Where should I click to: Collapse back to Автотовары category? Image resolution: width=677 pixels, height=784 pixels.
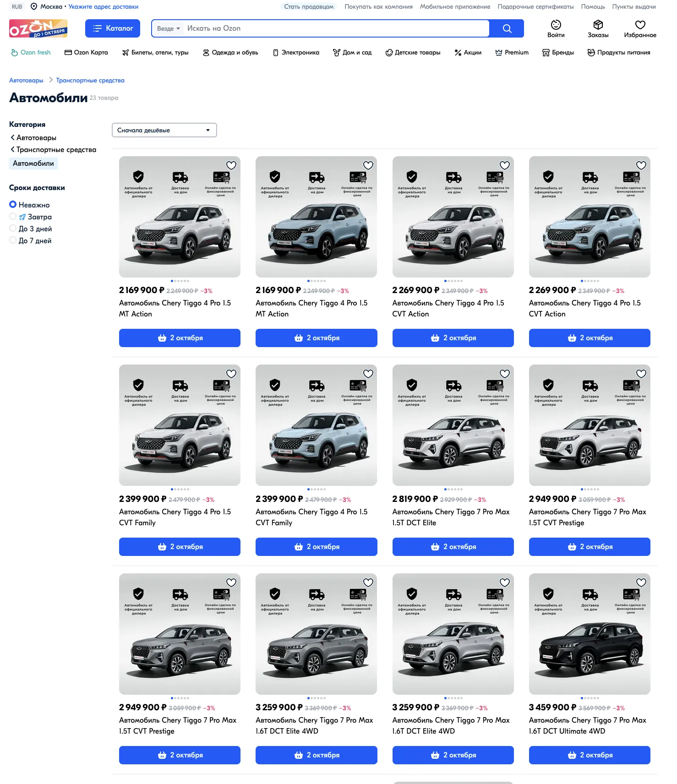click(x=33, y=138)
